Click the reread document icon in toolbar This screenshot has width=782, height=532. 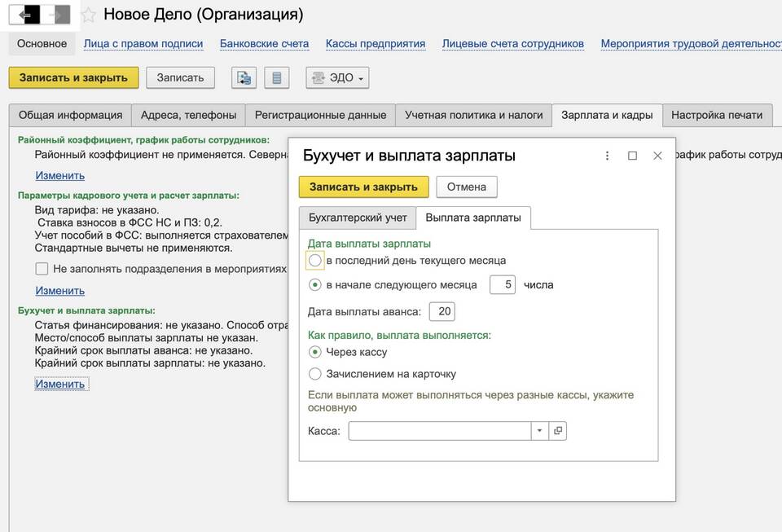click(x=244, y=78)
